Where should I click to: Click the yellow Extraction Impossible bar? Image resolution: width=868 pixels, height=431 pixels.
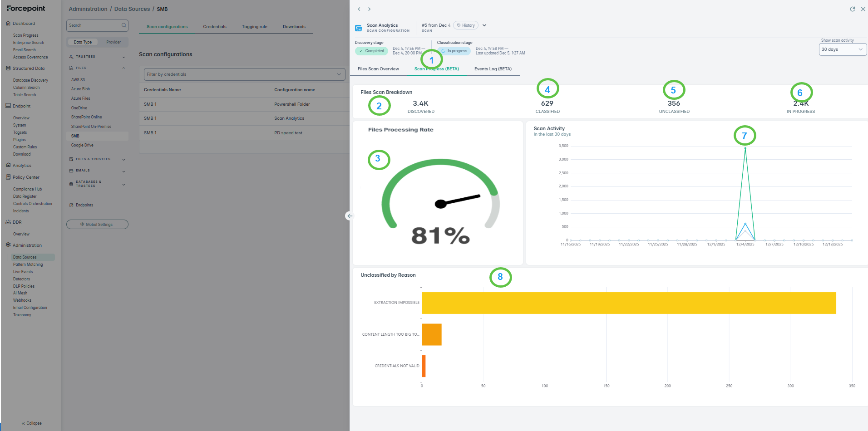point(628,303)
